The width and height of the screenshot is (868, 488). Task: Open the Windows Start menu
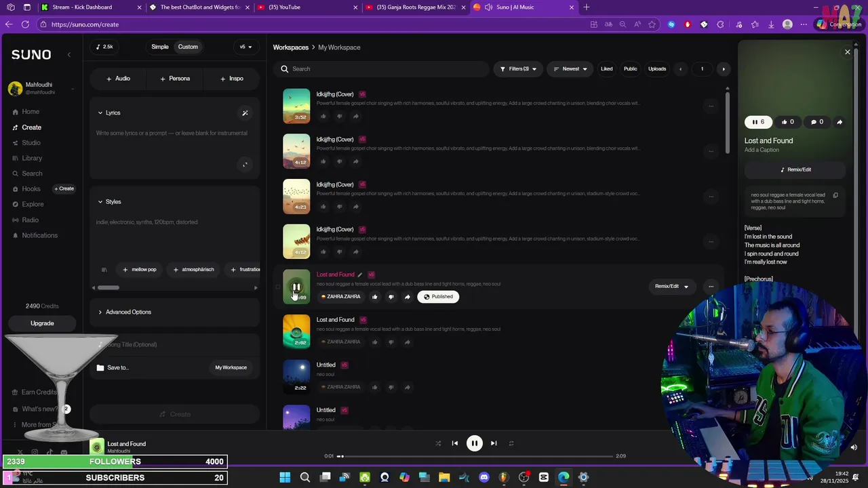[285, 477]
